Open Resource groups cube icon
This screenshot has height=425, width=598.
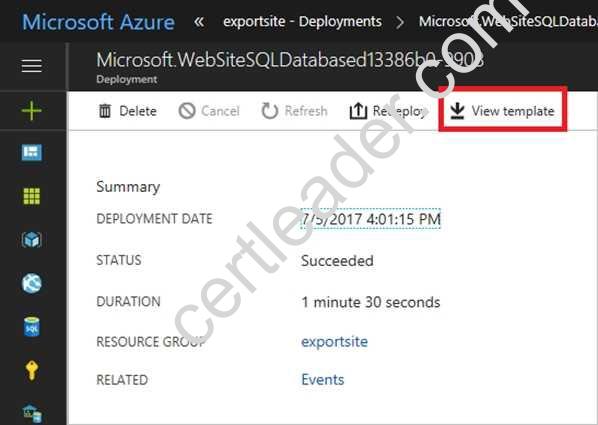tap(32, 240)
